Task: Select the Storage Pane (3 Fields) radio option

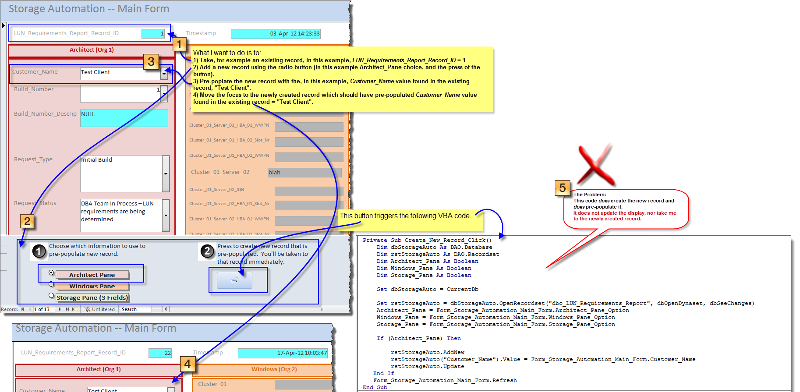Action: [51, 296]
